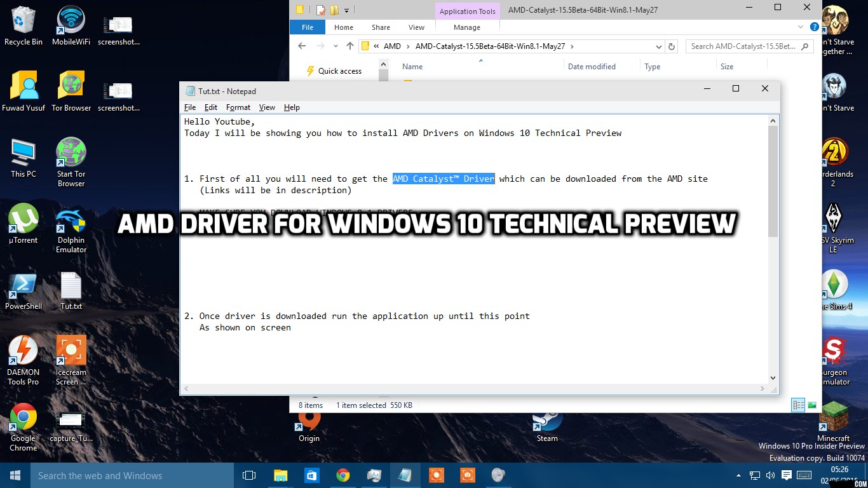The width and height of the screenshot is (868, 488).
Task: Open DAEMON Tools Pro desktop shortcut
Action: tap(24, 361)
